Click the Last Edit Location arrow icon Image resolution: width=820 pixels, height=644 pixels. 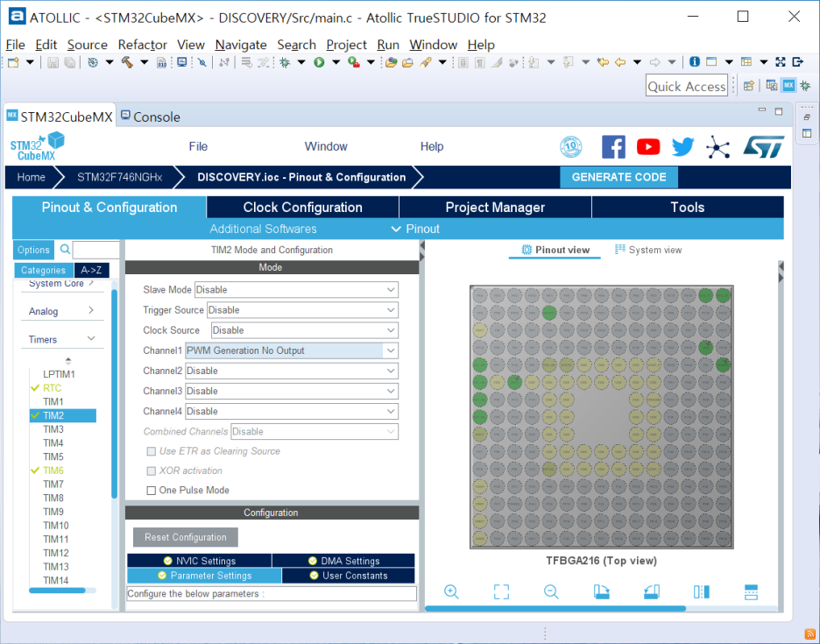(603, 62)
